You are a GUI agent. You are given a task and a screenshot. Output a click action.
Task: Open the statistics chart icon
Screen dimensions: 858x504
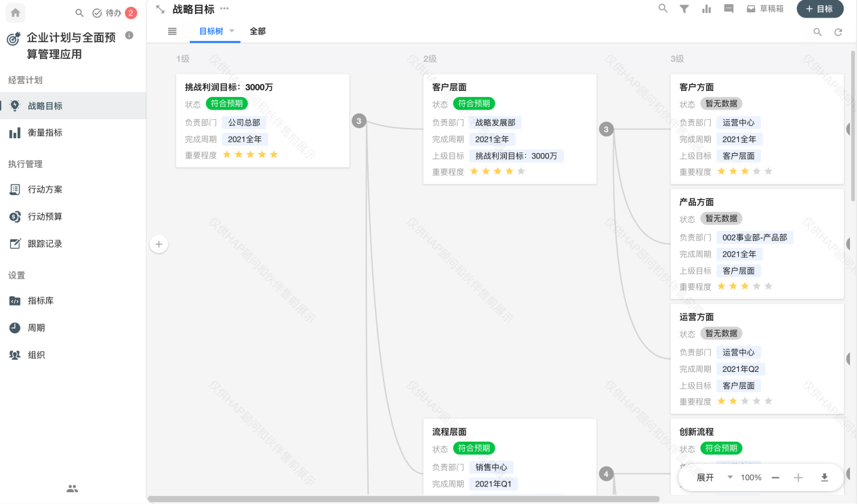tap(707, 9)
